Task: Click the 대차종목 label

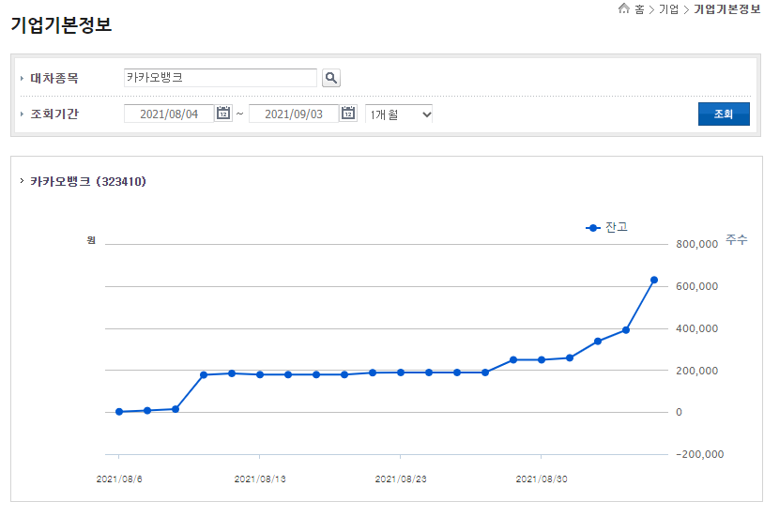Action: click(x=54, y=79)
